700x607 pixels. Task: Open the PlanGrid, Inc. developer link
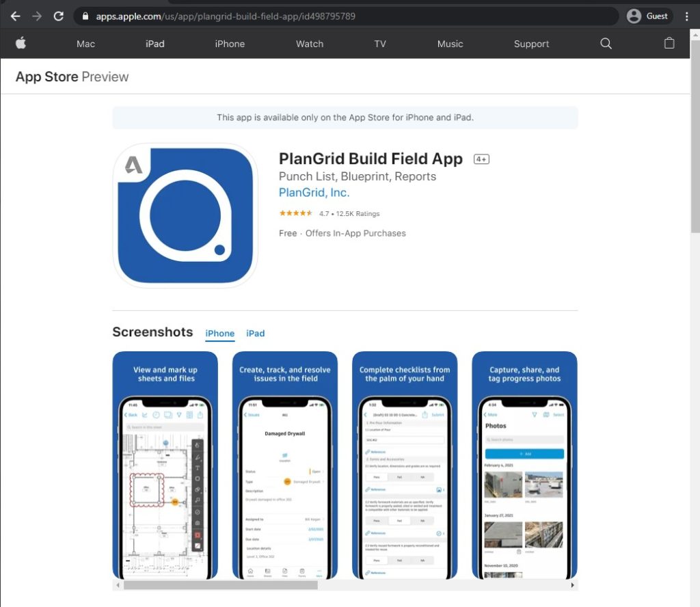[314, 193]
